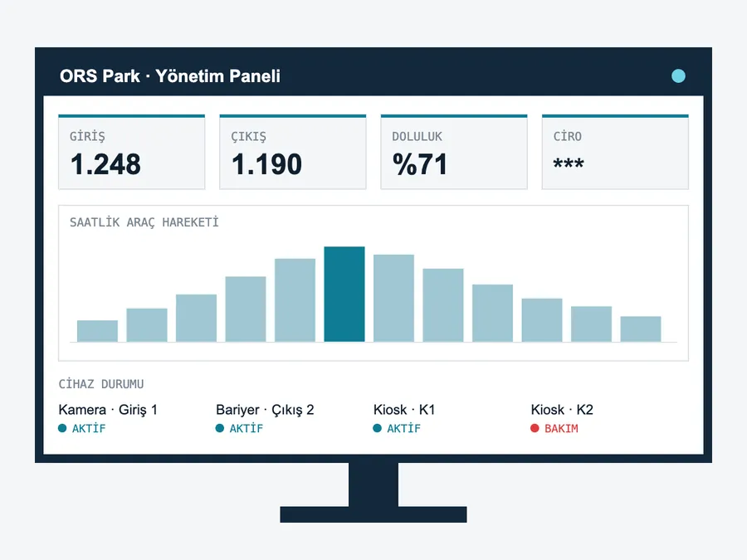
Task: Click the ORS Park · Yönetim Paneli title
Action: point(170,76)
